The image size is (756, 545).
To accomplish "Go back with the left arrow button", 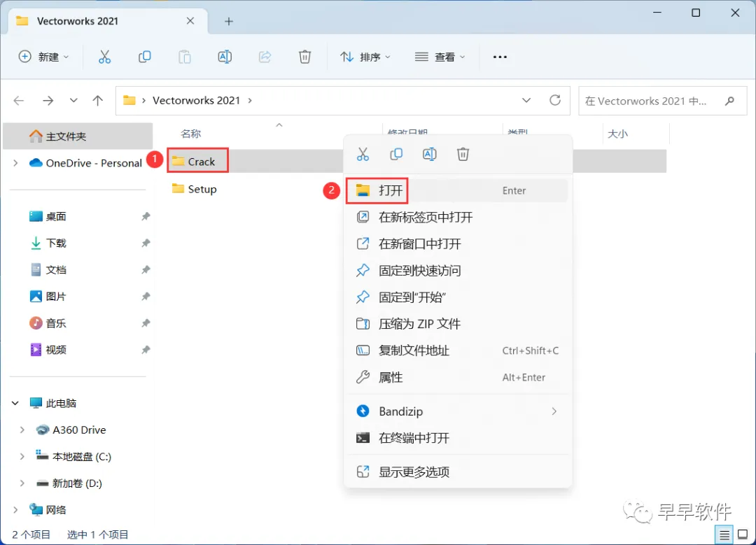I will (19, 100).
